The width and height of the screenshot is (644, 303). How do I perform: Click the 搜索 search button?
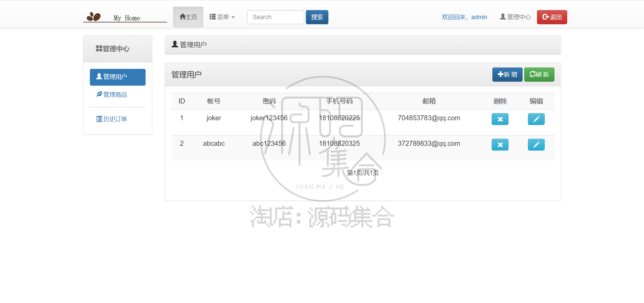(x=317, y=17)
